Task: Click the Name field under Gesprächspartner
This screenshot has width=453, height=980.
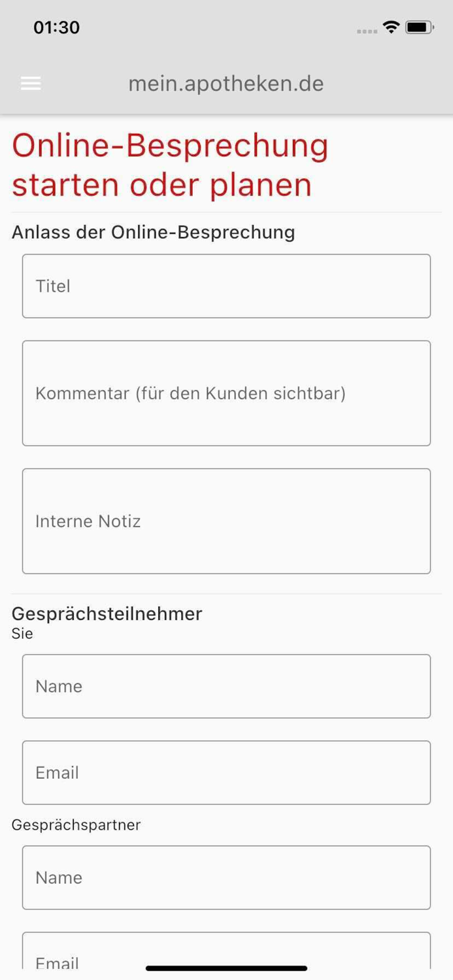Action: click(226, 877)
